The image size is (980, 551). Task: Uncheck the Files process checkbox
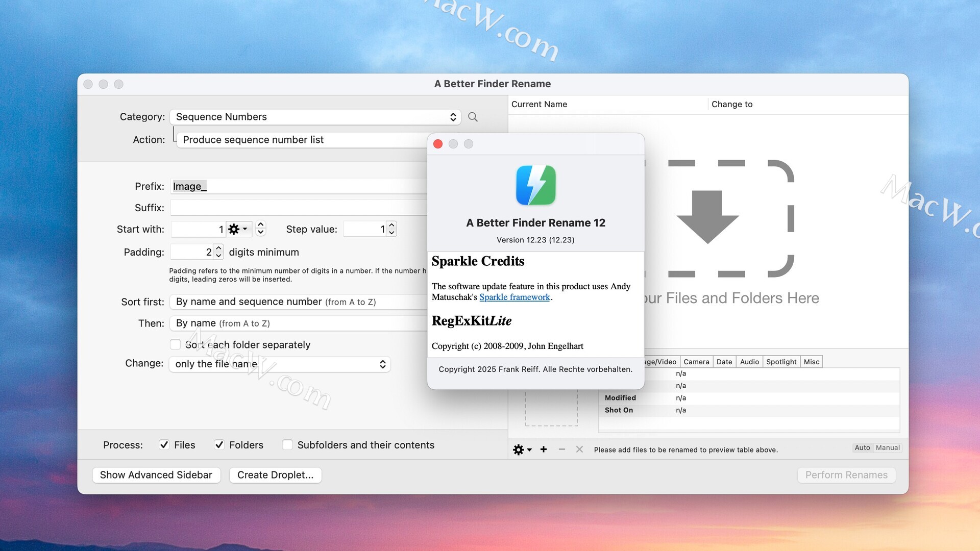click(x=164, y=445)
